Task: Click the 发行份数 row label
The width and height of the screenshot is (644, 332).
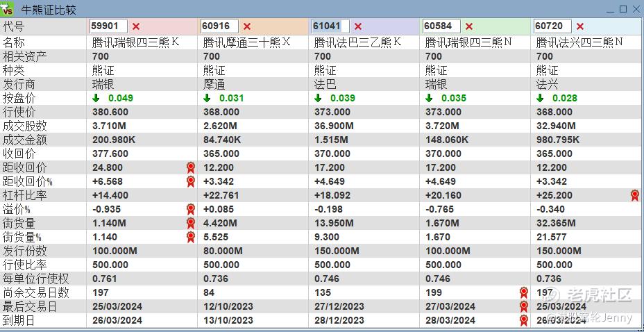Action: click(x=25, y=251)
